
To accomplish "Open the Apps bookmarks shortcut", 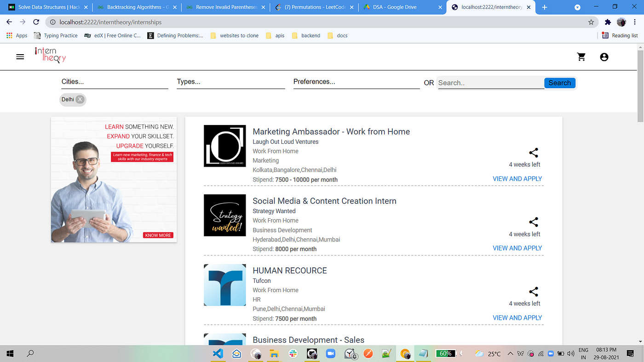I will coord(17,35).
